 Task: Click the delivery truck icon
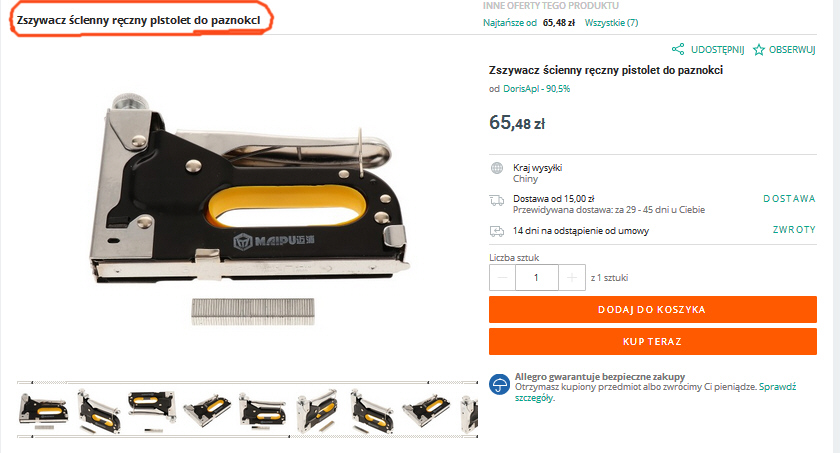coord(497,200)
